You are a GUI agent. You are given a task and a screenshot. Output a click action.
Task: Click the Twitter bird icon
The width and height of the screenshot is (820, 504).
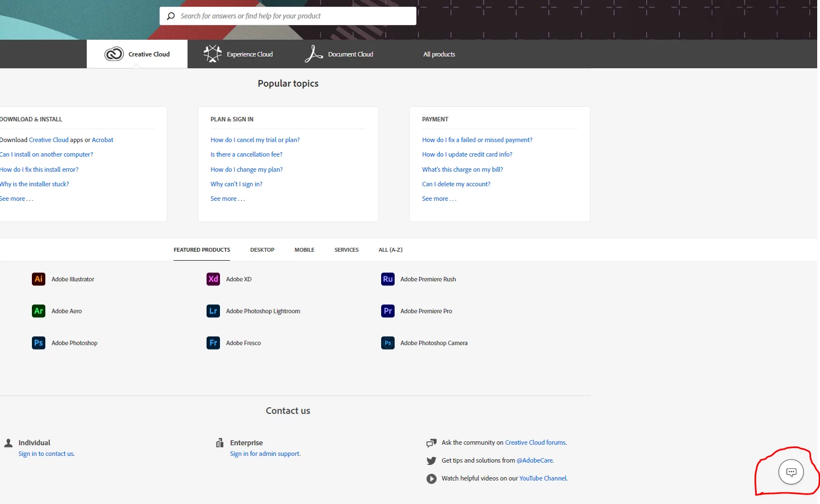coord(431,461)
